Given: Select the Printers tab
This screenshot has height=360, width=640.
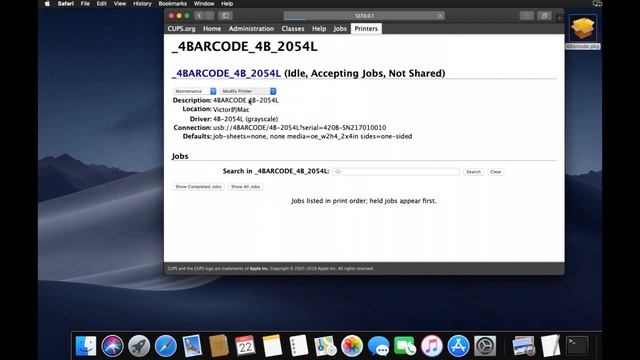Looking at the screenshot, I should click(366, 29).
